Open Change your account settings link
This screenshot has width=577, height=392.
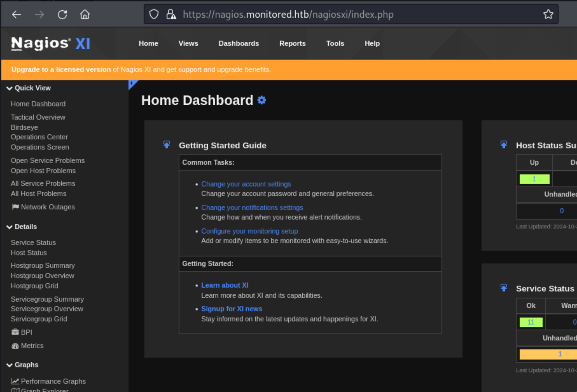(246, 184)
